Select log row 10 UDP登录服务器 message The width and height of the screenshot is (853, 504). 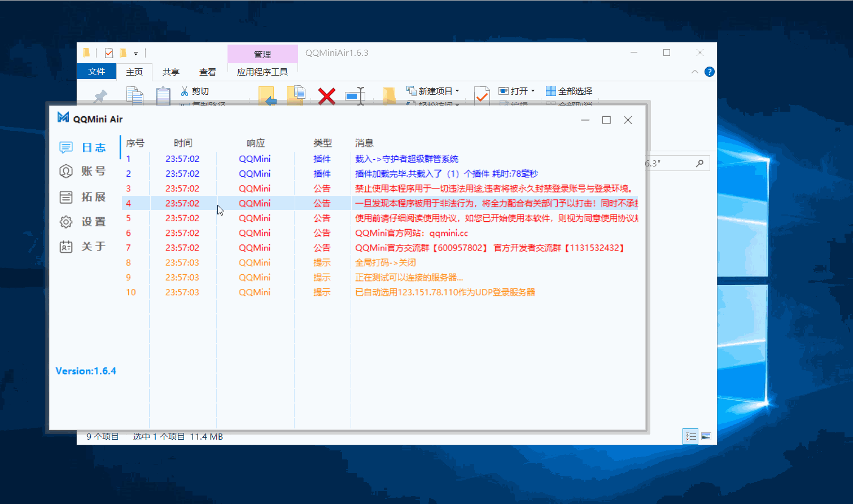pyautogui.click(x=380, y=292)
